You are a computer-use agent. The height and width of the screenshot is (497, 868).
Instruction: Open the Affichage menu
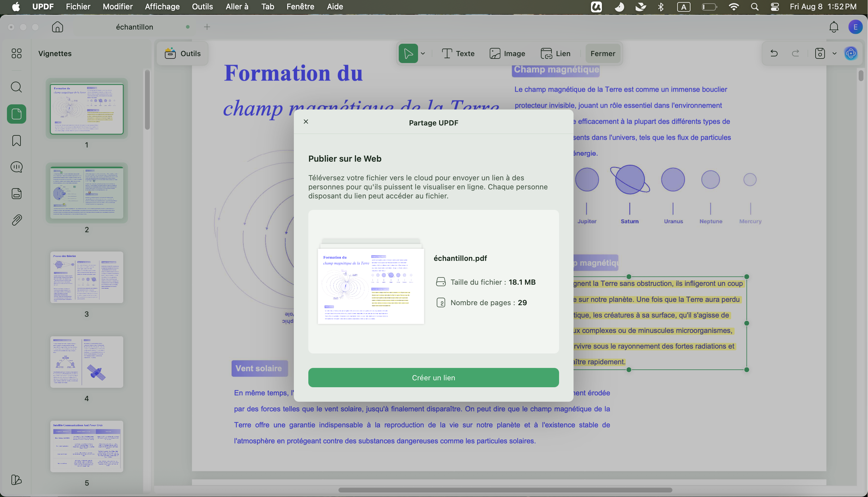click(x=162, y=7)
